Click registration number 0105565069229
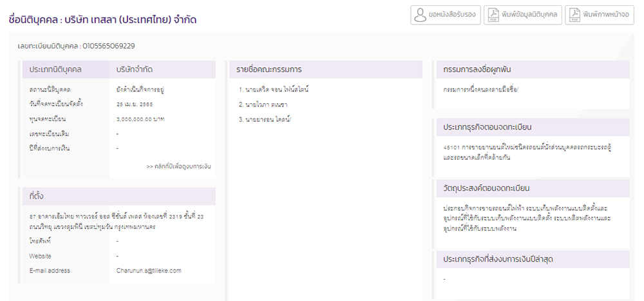 pyautogui.click(x=109, y=46)
